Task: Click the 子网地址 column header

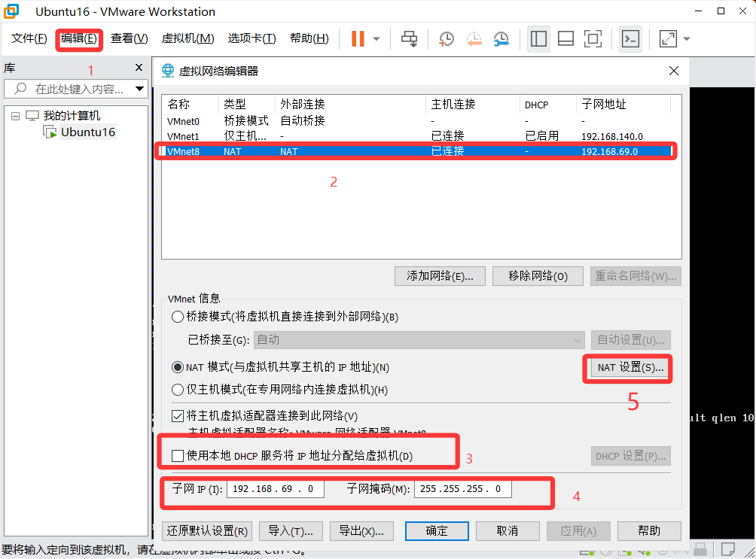Action: (623, 105)
